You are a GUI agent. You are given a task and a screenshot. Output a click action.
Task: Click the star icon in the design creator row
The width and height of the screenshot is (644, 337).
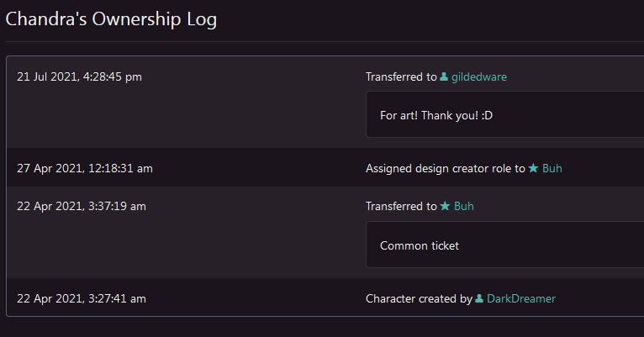533,168
